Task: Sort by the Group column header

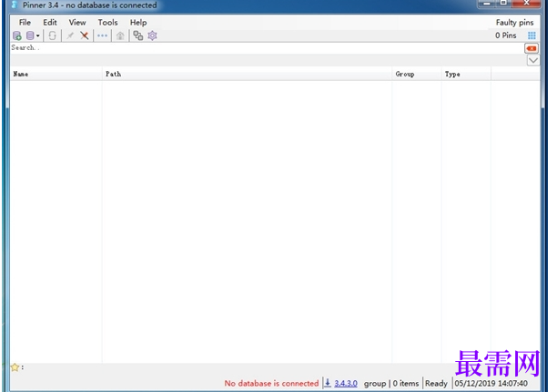Action: 416,74
